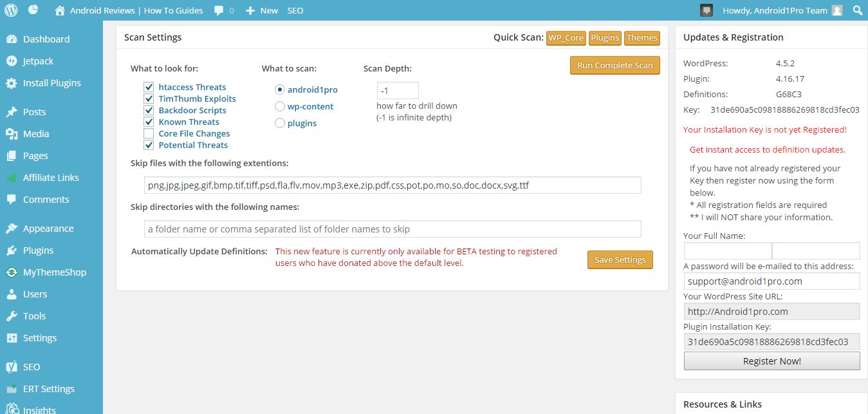The image size is (868, 414).
Task: Click the Register Now! button
Action: coord(772,361)
